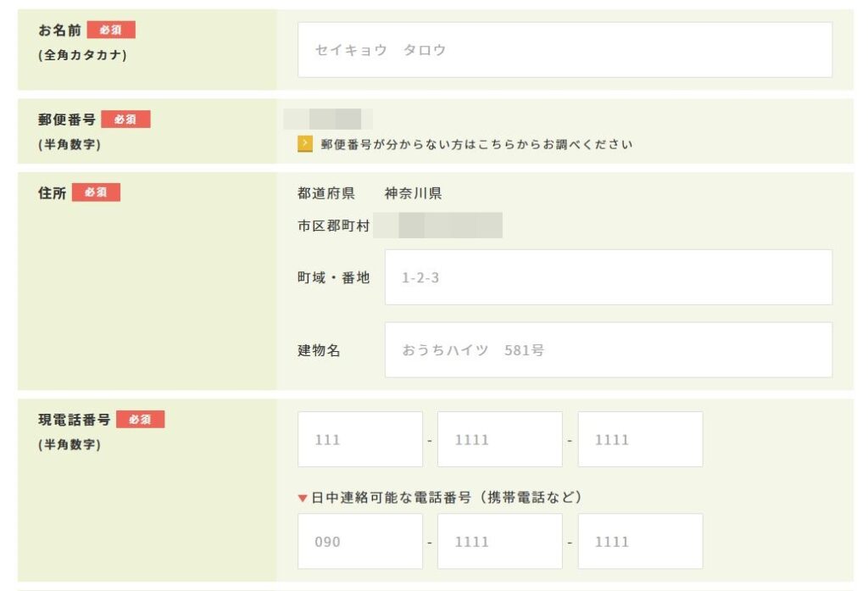Click the first 現電話番号 field showing 111
868x591 pixels.
click(x=359, y=439)
